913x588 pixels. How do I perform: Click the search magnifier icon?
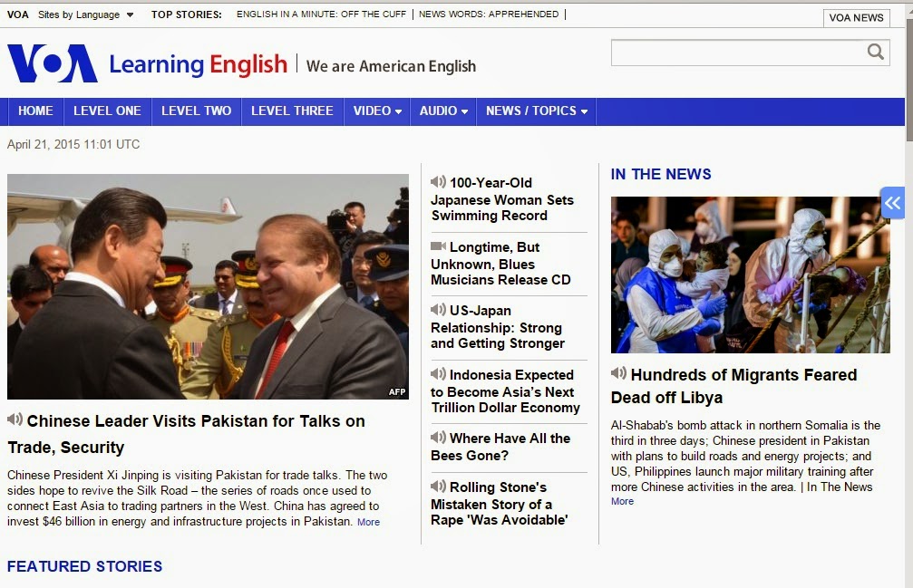click(874, 52)
